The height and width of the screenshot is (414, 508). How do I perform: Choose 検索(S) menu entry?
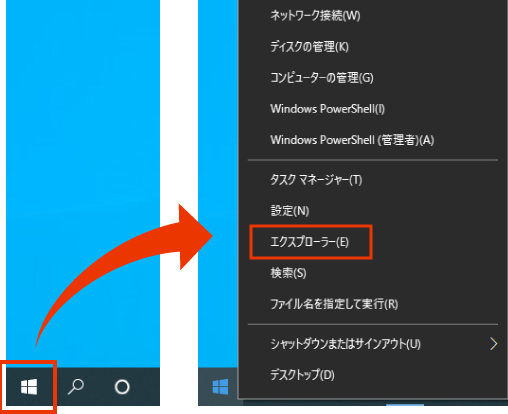[288, 273]
